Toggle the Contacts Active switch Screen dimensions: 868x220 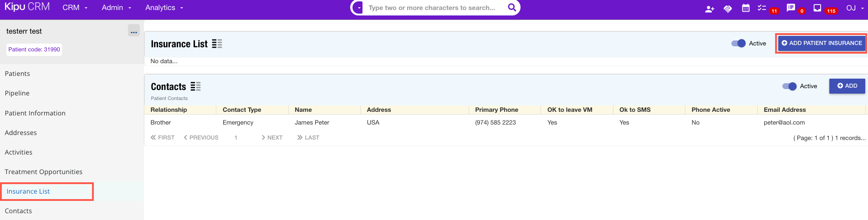789,86
